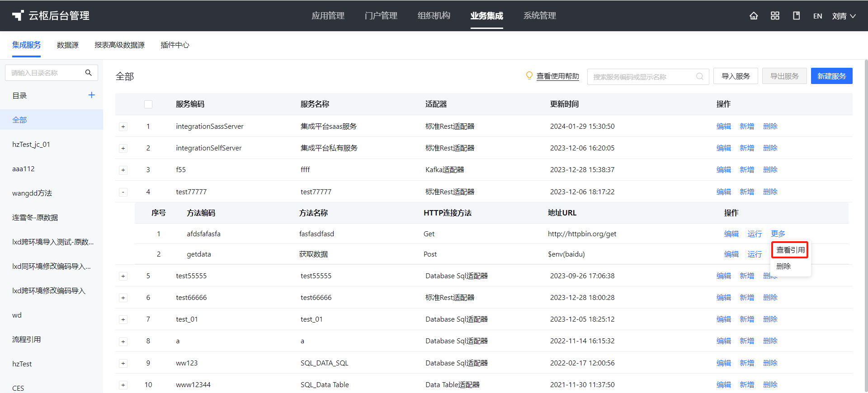Click the 导出服务 button
Image resolution: width=868 pixels, height=393 pixels.
click(x=784, y=76)
